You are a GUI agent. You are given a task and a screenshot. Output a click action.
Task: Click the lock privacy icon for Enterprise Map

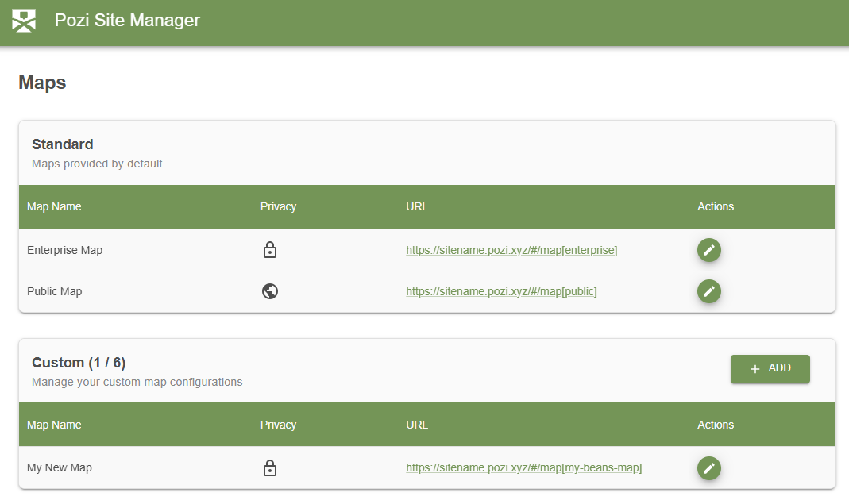270,249
